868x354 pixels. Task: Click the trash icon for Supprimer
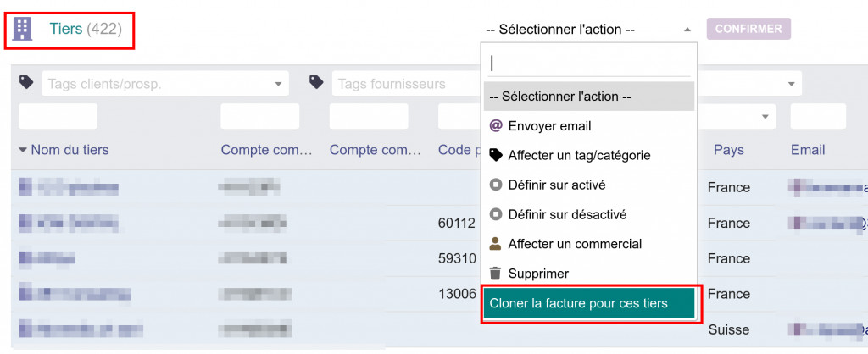click(x=497, y=274)
